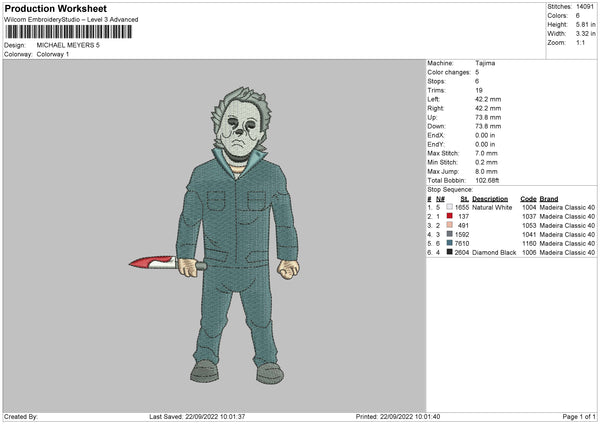600x424 pixels.
Task: Click the Michael Meyers embroidery design preview
Action: point(214,236)
